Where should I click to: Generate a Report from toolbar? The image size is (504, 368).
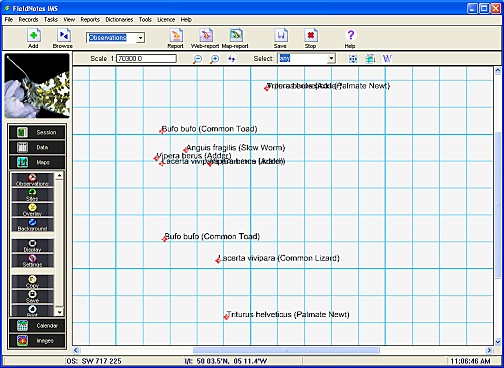point(176,35)
